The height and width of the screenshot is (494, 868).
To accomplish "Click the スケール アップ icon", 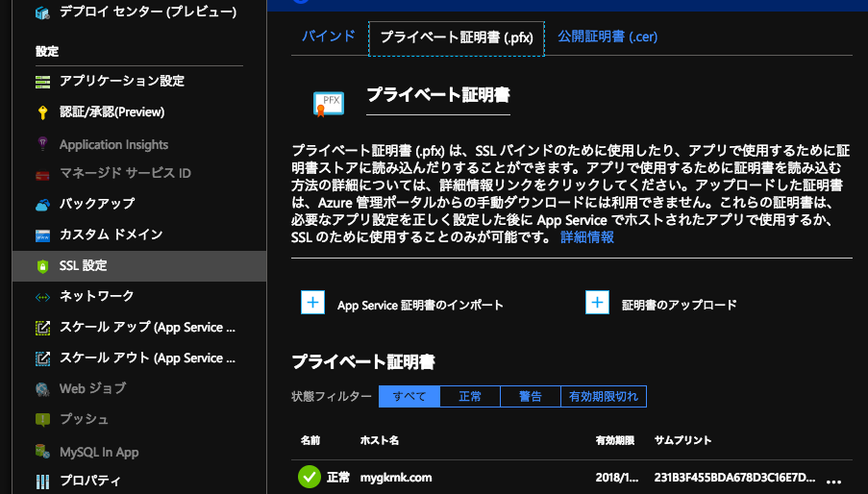I will pyautogui.click(x=42, y=328).
